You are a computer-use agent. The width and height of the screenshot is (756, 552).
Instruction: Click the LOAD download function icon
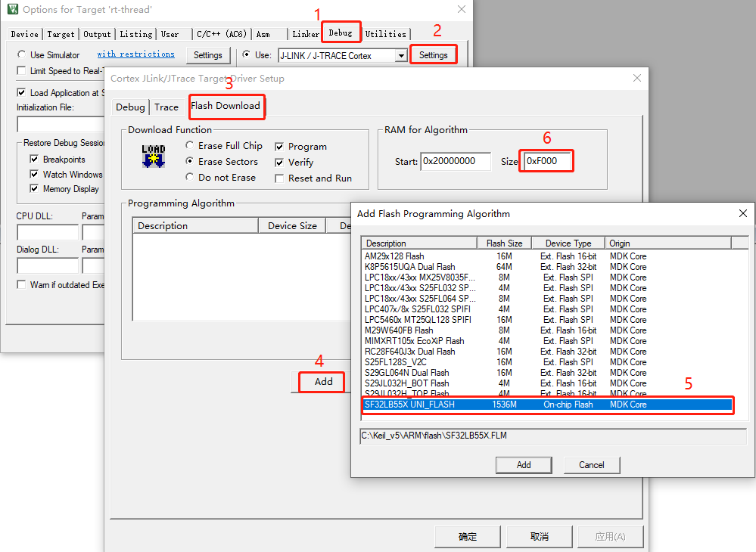pyautogui.click(x=154, y=157)
